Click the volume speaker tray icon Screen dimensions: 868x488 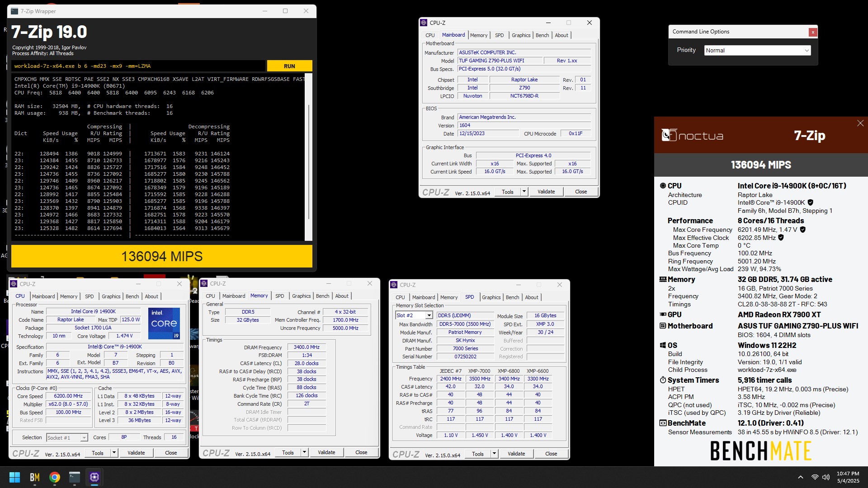point(826,477)
